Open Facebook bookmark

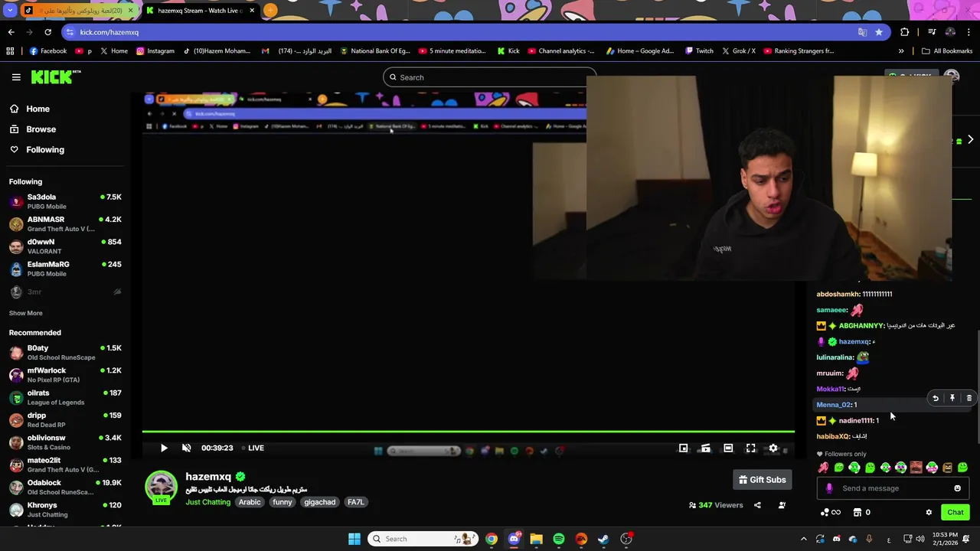point(47,51)
